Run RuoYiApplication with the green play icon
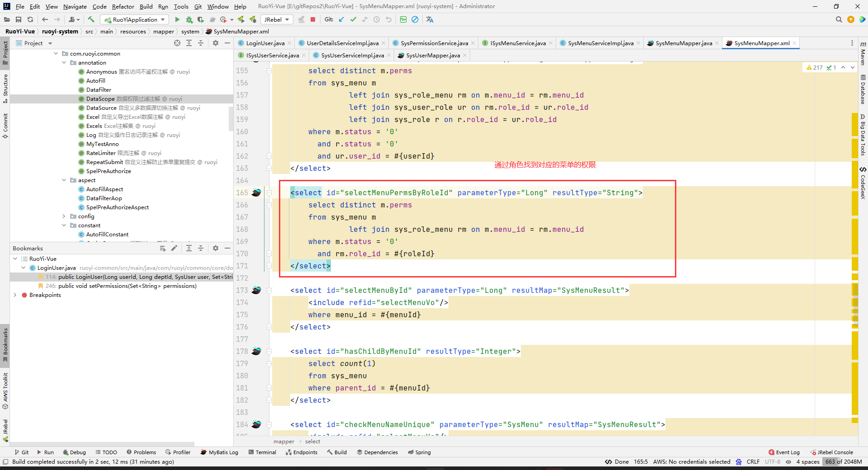868x470 pixels. click(x=177, y=19)
